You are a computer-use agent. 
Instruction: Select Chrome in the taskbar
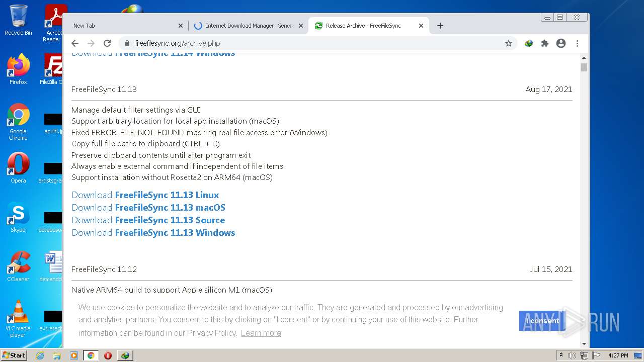click(91, 355)
